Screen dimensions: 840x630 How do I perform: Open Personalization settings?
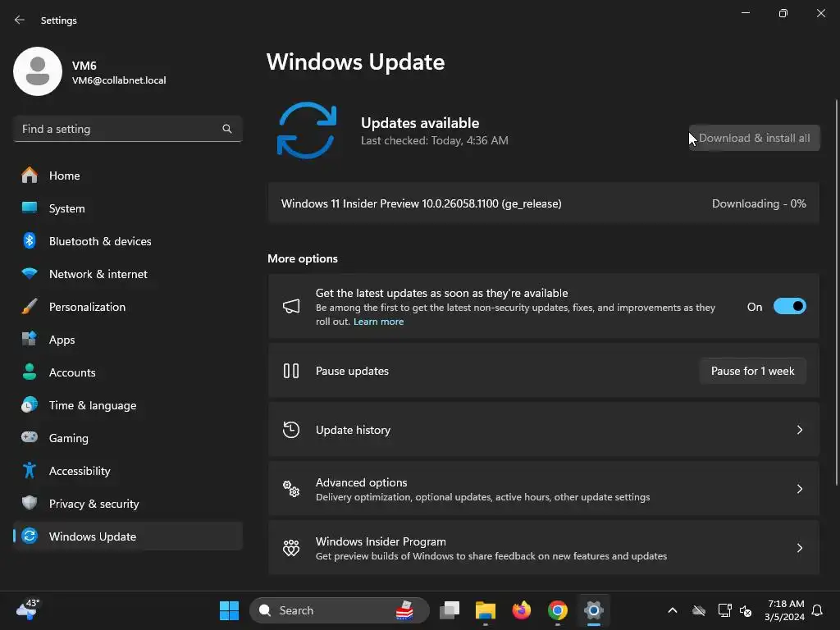(x=127, y=307)
